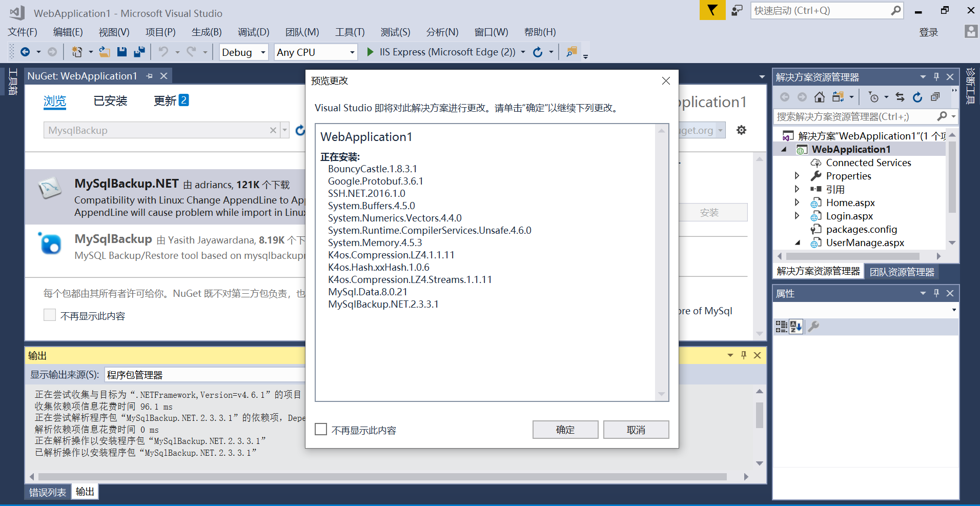Viewport: 980px width, 506px height.
Task: Click the Redo arrow in the toolbar
Action: click(191, 52)
